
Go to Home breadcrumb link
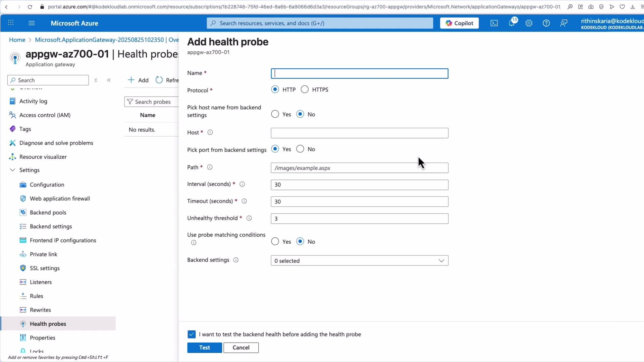point(17,40)
